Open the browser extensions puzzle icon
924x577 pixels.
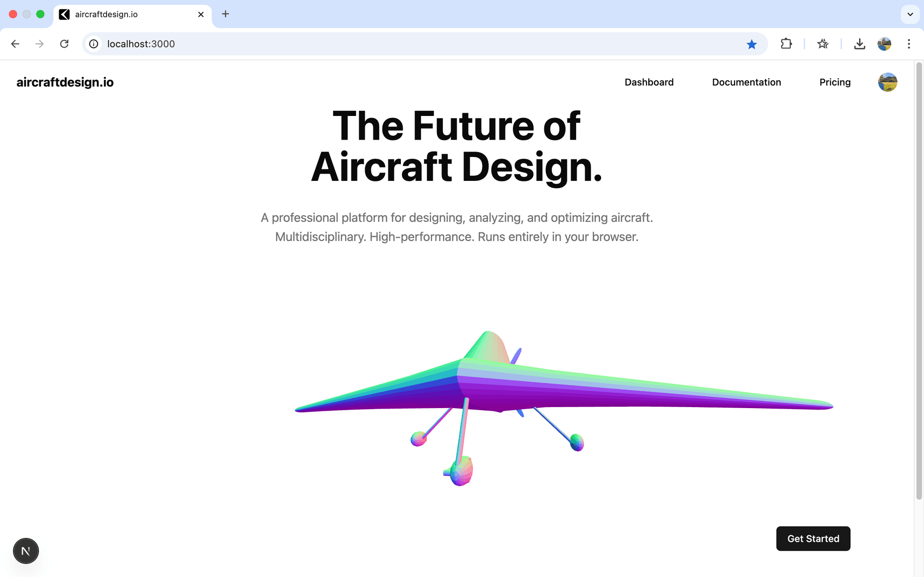pos(786,44)
